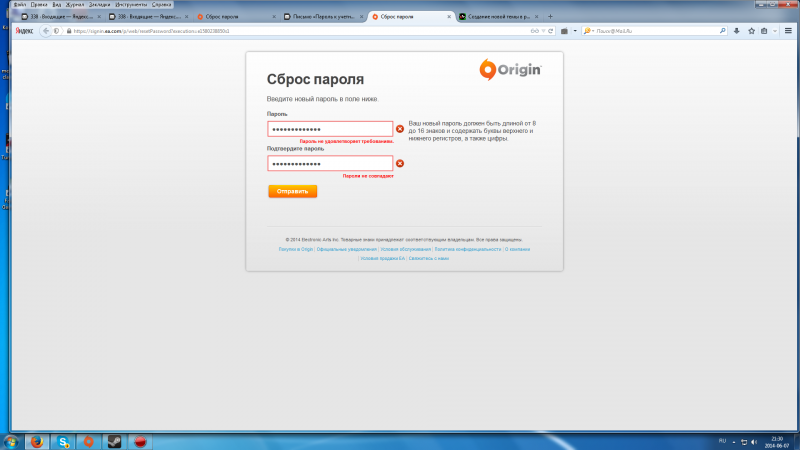800x450 pixels.
Task: Click the Отправить button
Action: coord(292,191)
